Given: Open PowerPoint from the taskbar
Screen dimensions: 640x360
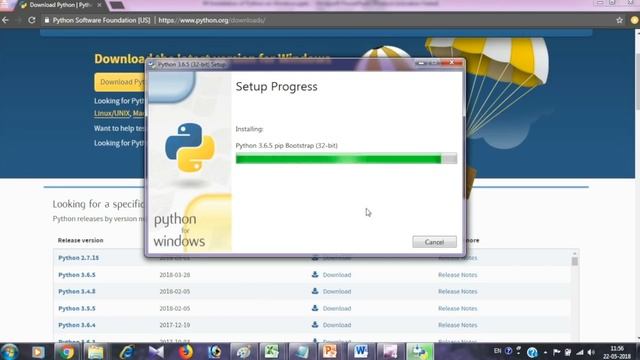Looking at the screenshot, I should [330, 352].
